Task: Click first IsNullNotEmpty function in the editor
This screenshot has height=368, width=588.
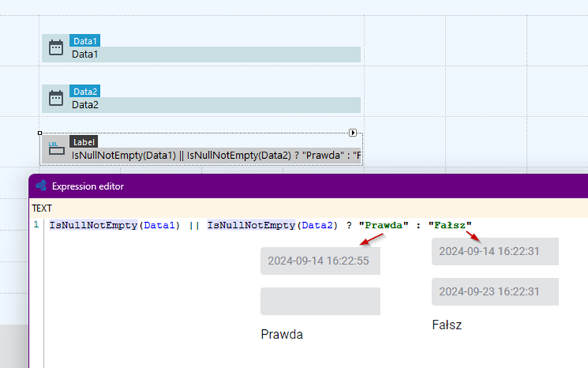Action: pos(93,225)
